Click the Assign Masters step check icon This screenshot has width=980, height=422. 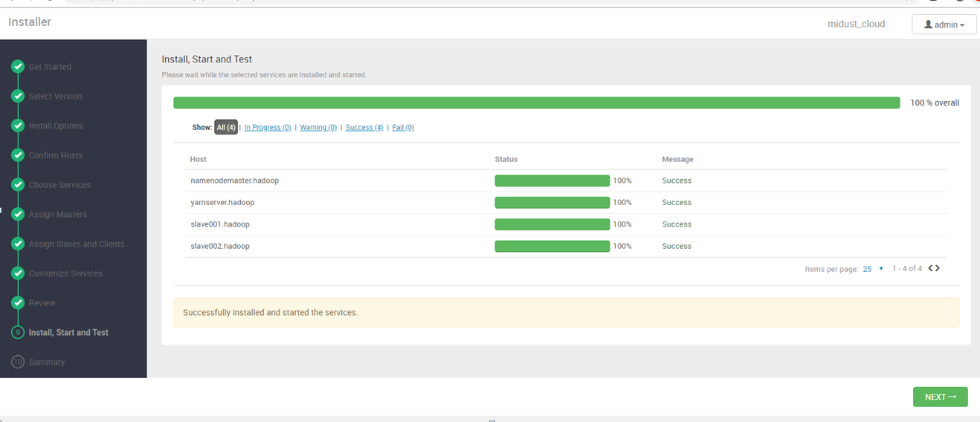tap(18, 215)
